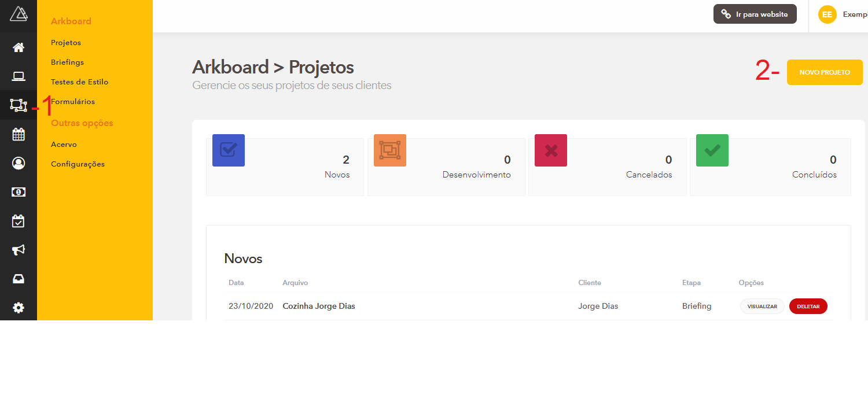
Task: Go to Testes de Estilo
Action: (79, 82)
